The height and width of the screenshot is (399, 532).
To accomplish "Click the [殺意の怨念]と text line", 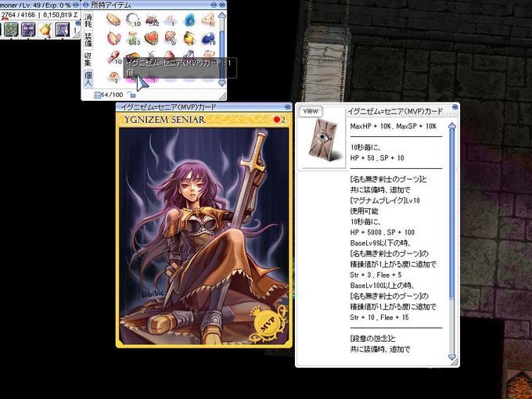I will pos(372,338).
